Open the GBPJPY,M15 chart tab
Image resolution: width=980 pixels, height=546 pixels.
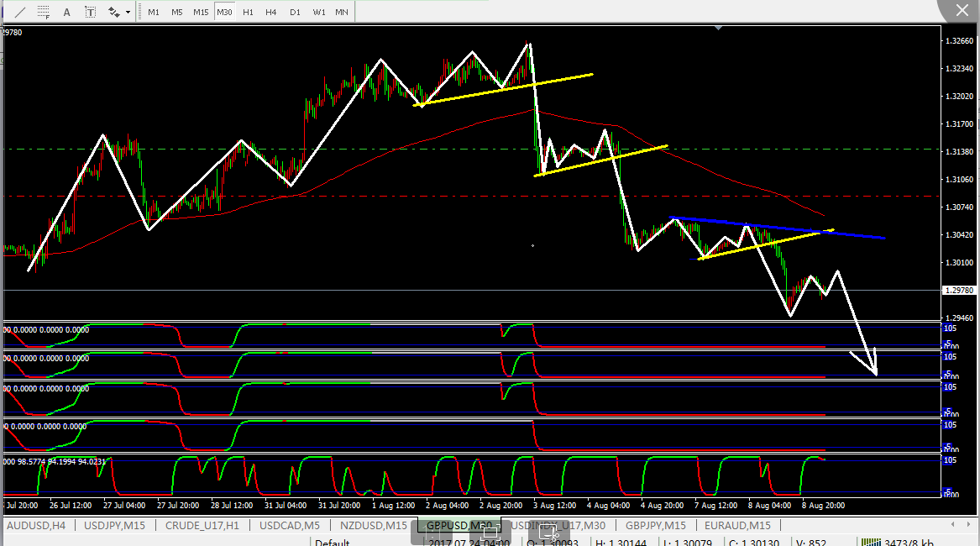[656, 525]
